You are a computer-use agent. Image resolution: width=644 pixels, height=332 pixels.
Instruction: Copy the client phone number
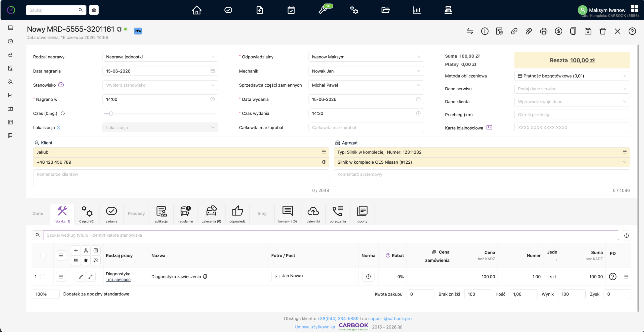point(324,162)
